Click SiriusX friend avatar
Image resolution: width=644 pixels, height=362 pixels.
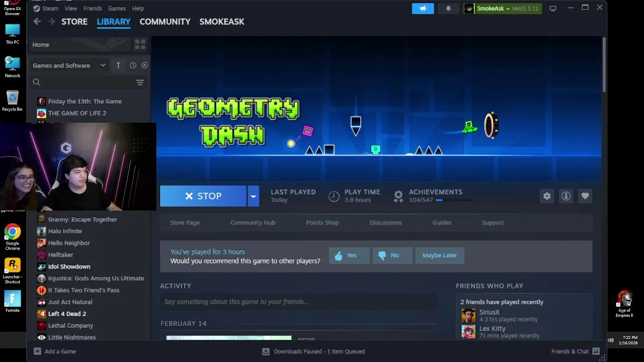click(x=468, y=316)
